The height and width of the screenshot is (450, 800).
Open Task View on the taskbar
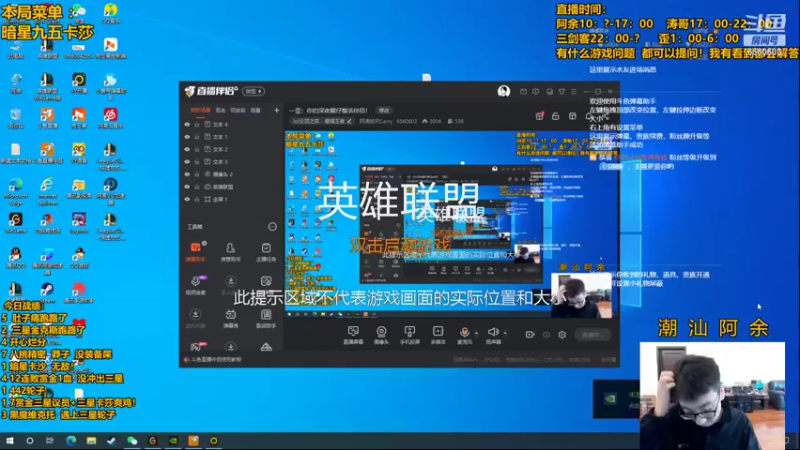point(49,441)
